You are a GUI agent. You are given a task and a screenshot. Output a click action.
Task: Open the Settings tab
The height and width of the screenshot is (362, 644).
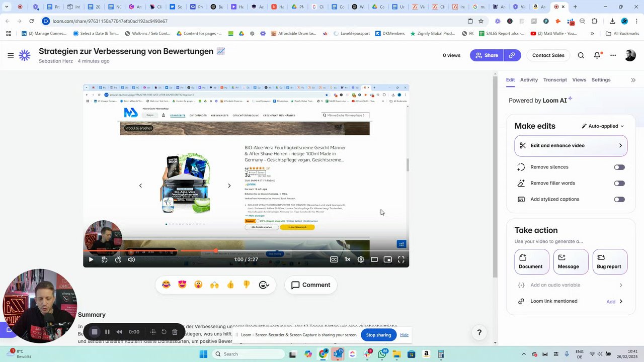[x=601, y=80]
